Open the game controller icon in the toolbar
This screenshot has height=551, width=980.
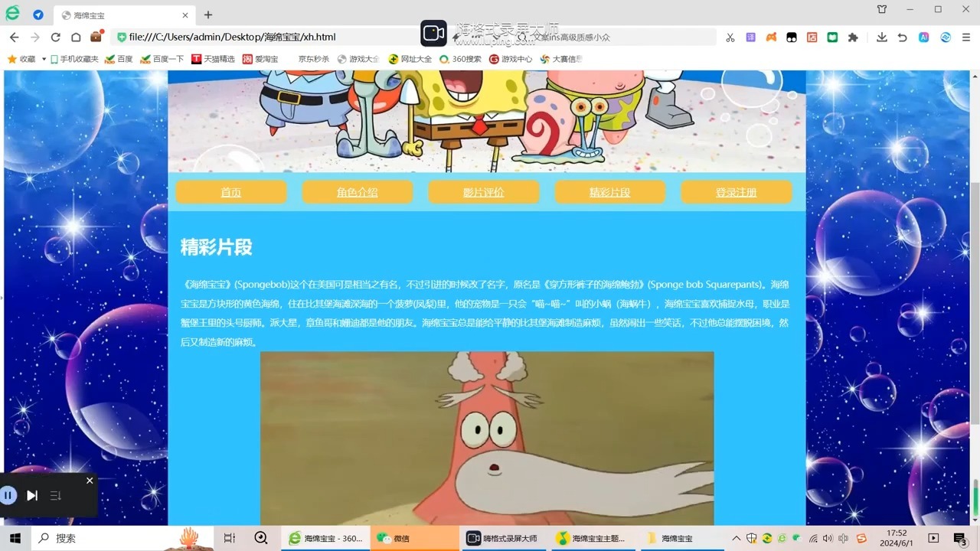coord(770,37)
